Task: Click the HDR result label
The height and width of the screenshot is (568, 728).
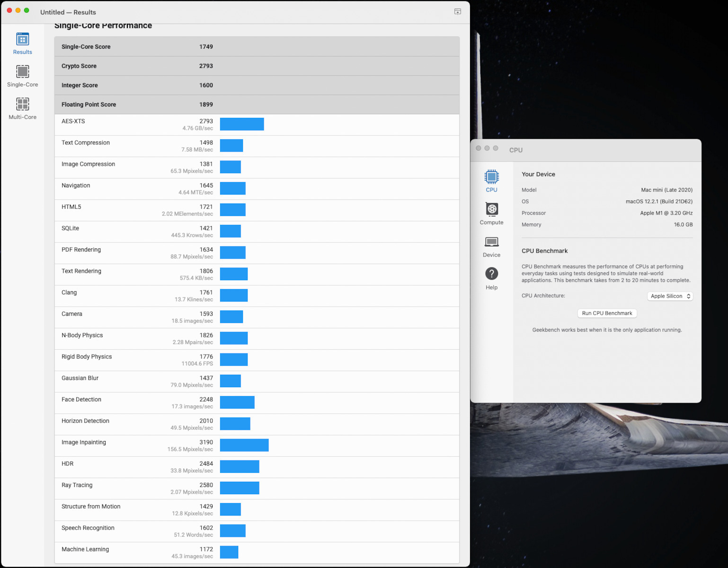Action: click(68, 464)
